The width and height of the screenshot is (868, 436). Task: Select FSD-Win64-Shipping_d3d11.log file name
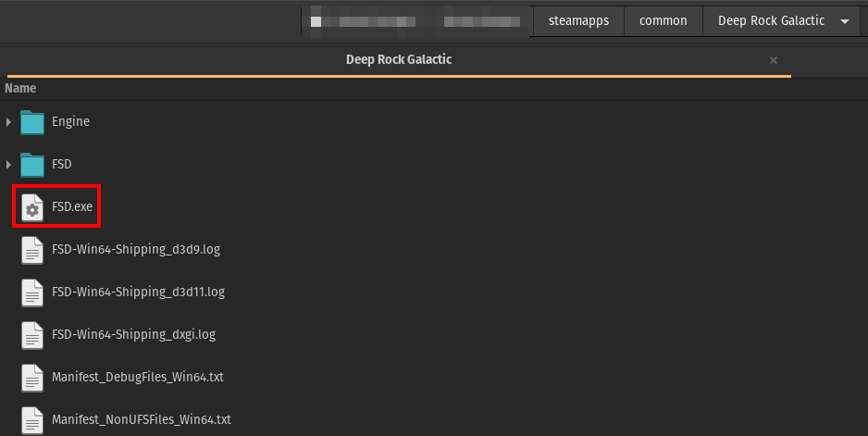coord(138,293)
